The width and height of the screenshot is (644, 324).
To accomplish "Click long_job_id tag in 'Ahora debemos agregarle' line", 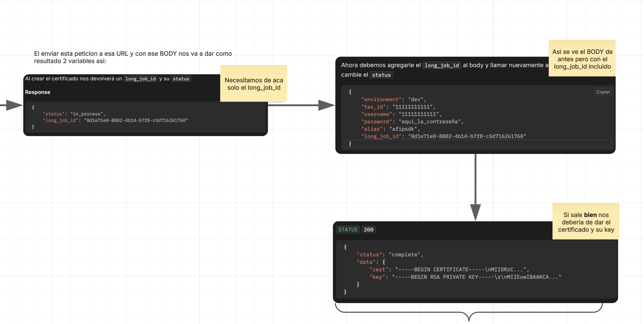I will click(x=441, y=66).
